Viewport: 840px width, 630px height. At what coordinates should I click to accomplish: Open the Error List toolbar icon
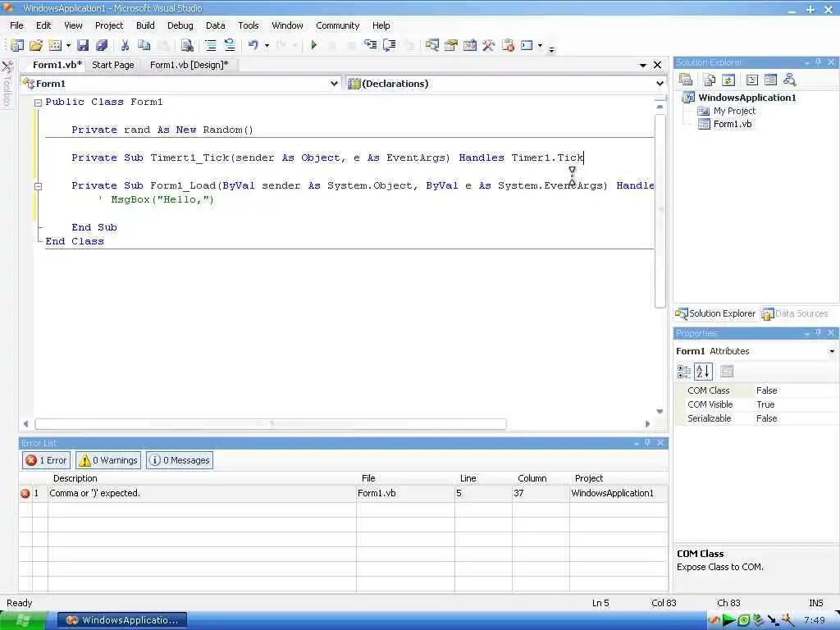pos(508,46)
